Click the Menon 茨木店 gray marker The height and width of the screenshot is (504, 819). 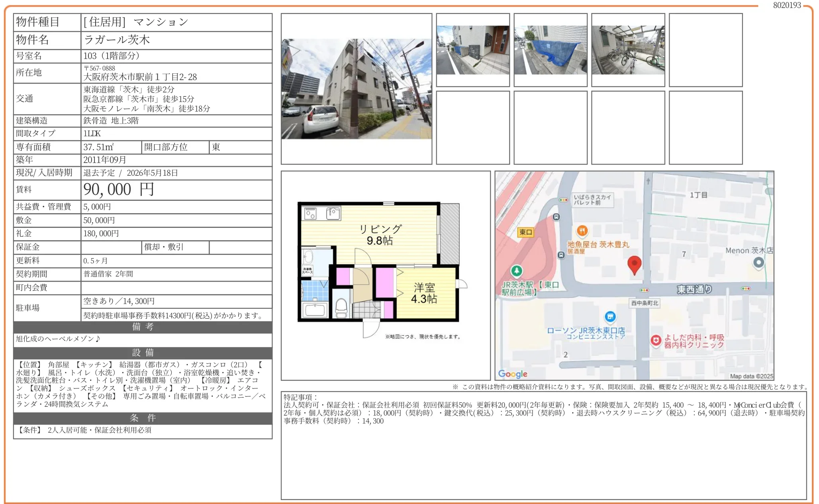coord(758,263)
